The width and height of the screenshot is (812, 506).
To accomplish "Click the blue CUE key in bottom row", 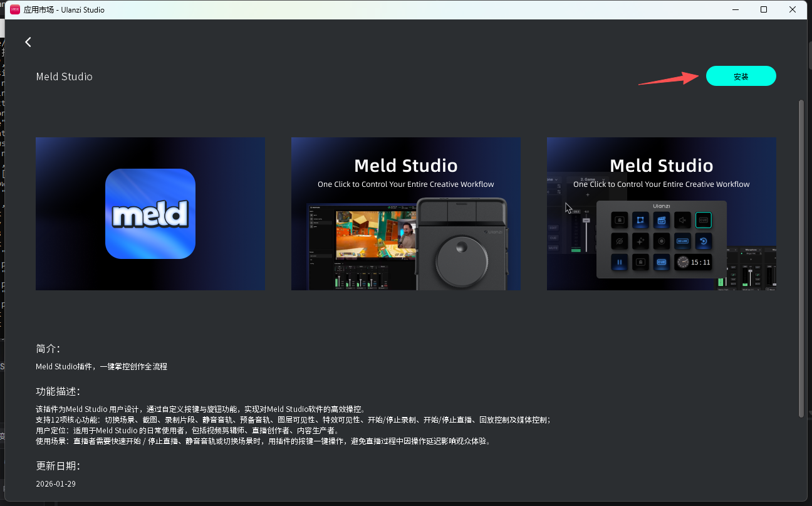I will pyautogui.click(x=662, y=261).
